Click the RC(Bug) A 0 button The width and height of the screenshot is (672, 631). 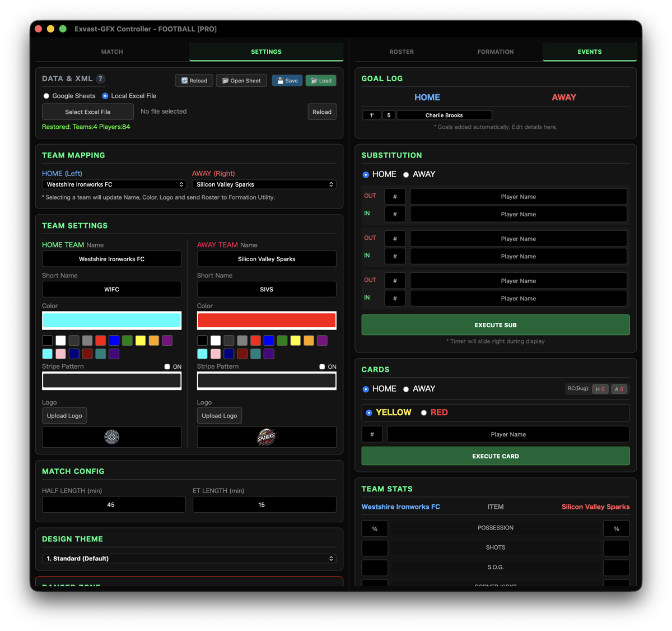pos(619,389)
